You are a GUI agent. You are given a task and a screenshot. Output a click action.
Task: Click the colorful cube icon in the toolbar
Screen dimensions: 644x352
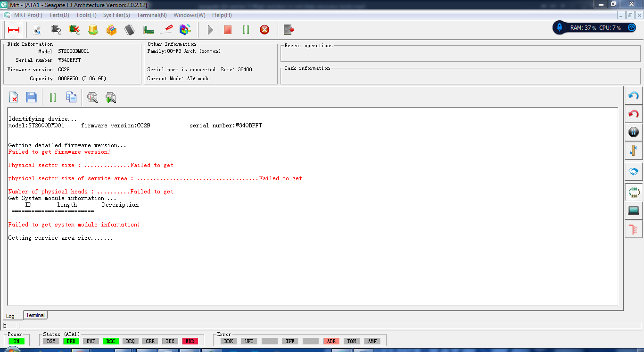[x=185, y=30]
